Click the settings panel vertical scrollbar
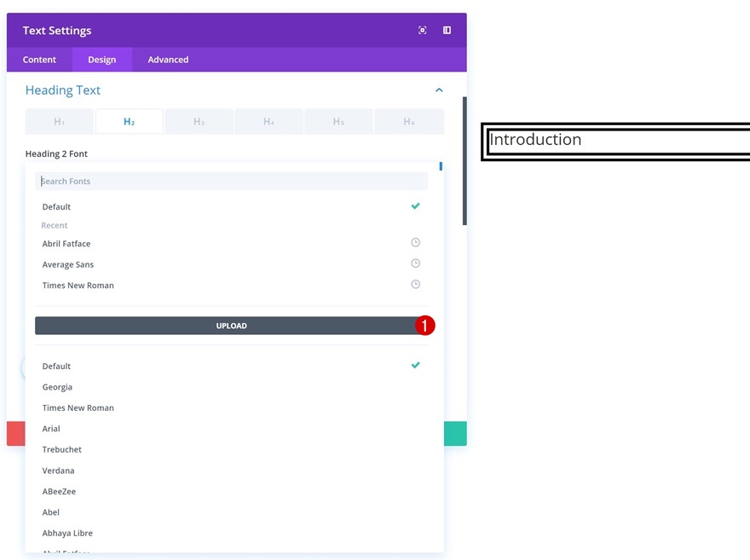 464,161
